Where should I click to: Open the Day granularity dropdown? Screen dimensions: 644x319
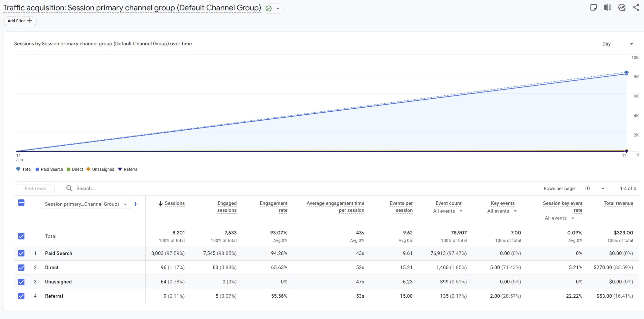[x=617, y=44]
